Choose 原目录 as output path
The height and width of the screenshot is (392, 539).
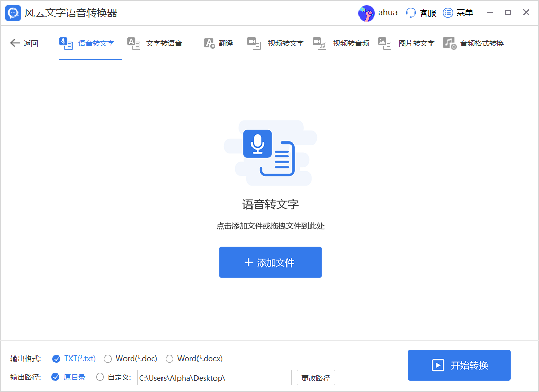tap(57, 377)
